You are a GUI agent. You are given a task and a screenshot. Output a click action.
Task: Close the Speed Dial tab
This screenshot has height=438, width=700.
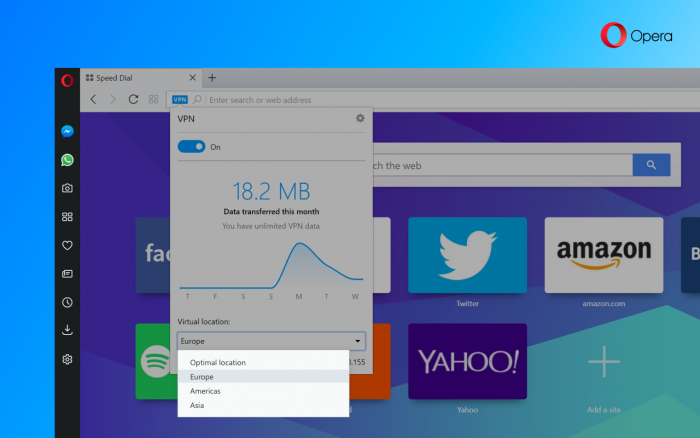coord(192,78)
